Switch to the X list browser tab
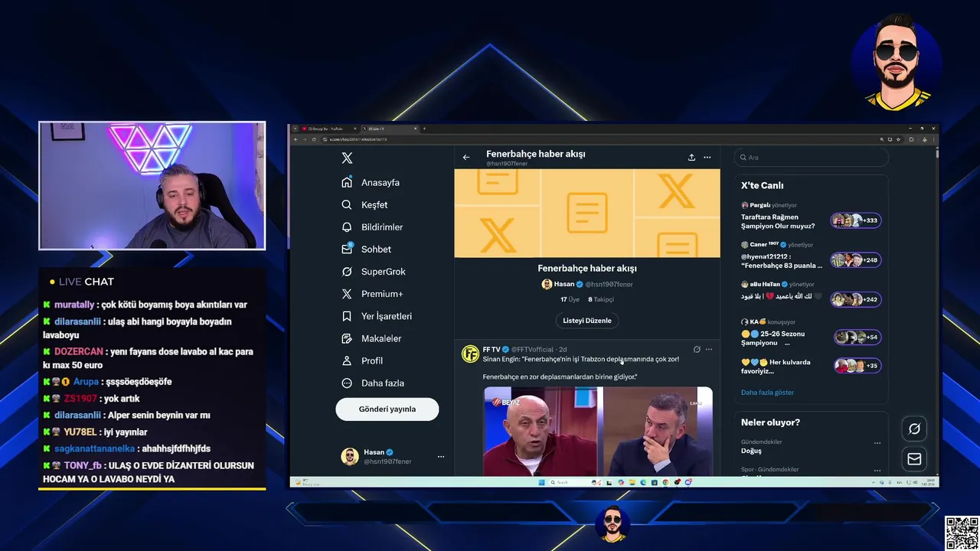The width and height of the screenshot is (980, 551). (390, 129)
